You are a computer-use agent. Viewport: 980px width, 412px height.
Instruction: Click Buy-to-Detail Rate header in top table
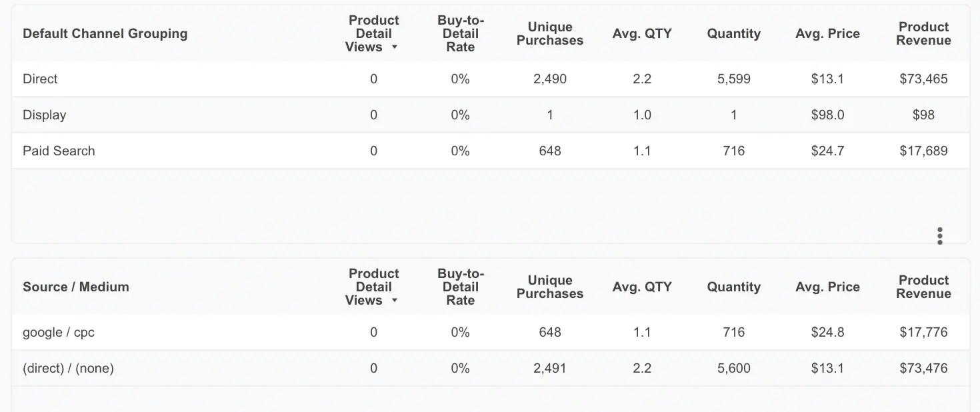[461, 34]
